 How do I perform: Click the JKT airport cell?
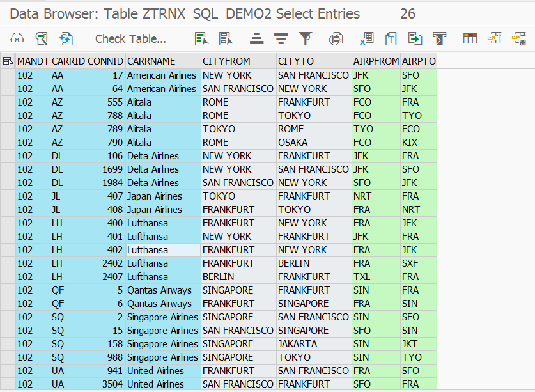[419, 344]
